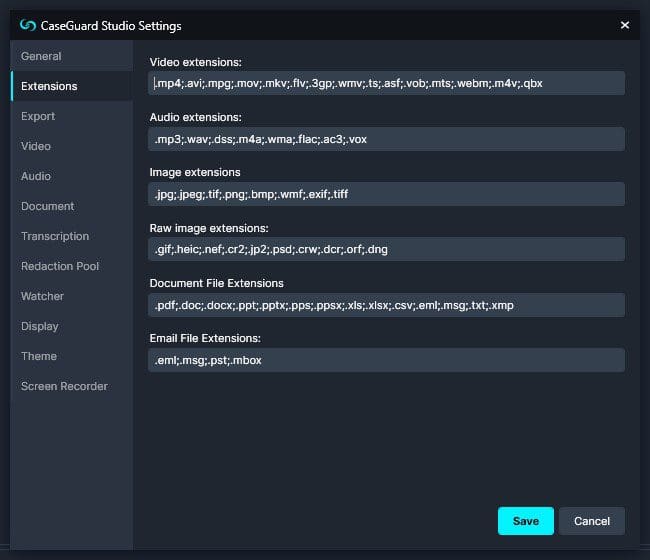This screenshot has height=560, width=650.
Task: Click the 'Audio extensions:' label
Action: click(x=196, y=117)
